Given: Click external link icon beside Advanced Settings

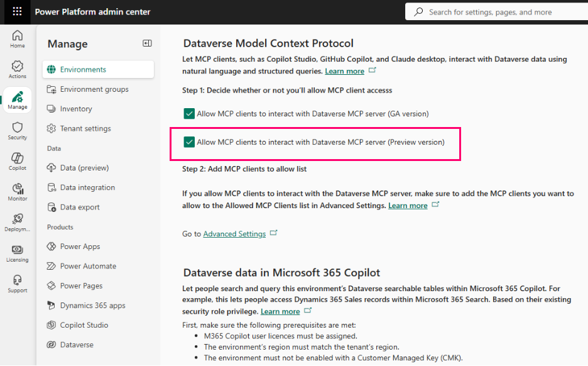Looking at the screenshot, I should [x=274, y=233].
